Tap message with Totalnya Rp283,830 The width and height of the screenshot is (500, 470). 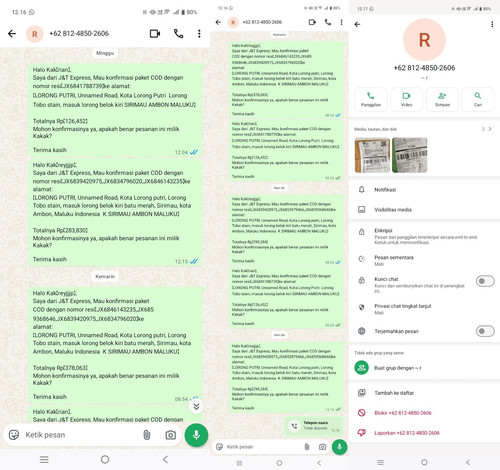tap(115, 213)
